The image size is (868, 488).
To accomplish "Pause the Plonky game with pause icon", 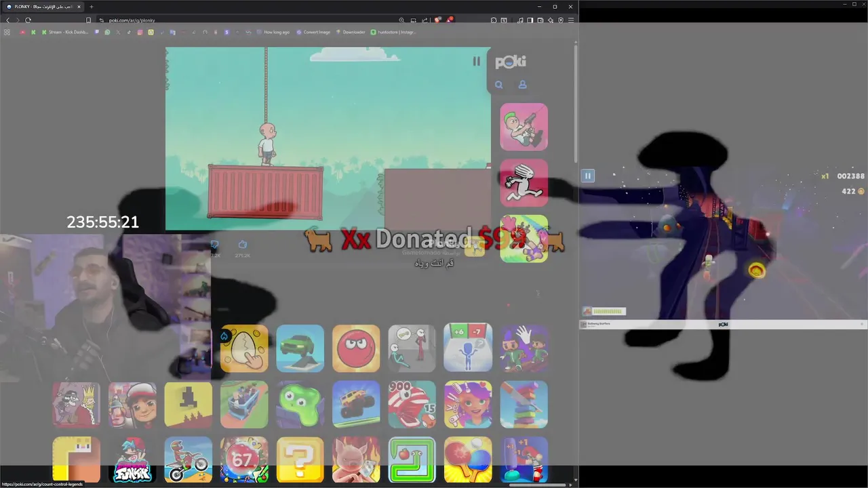I will [x=477, y=62].
